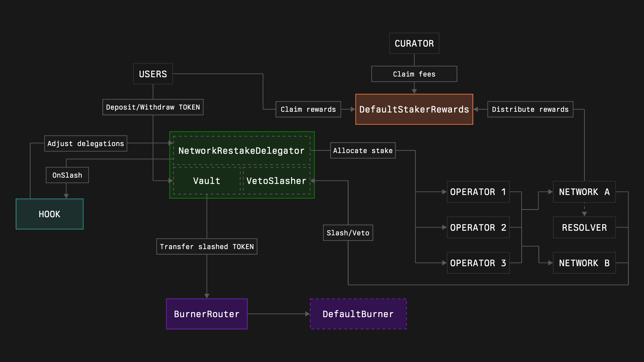Click the Vault module

207,181
